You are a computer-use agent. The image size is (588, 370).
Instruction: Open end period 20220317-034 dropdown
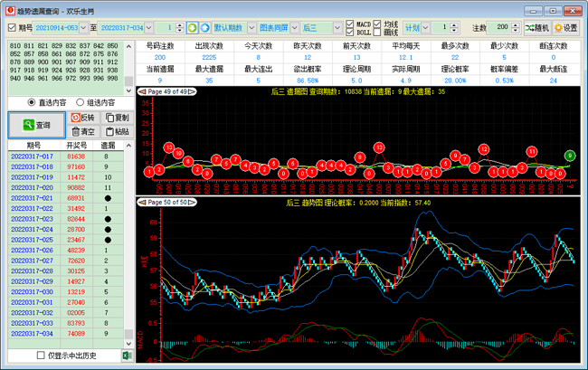(149, 28)
